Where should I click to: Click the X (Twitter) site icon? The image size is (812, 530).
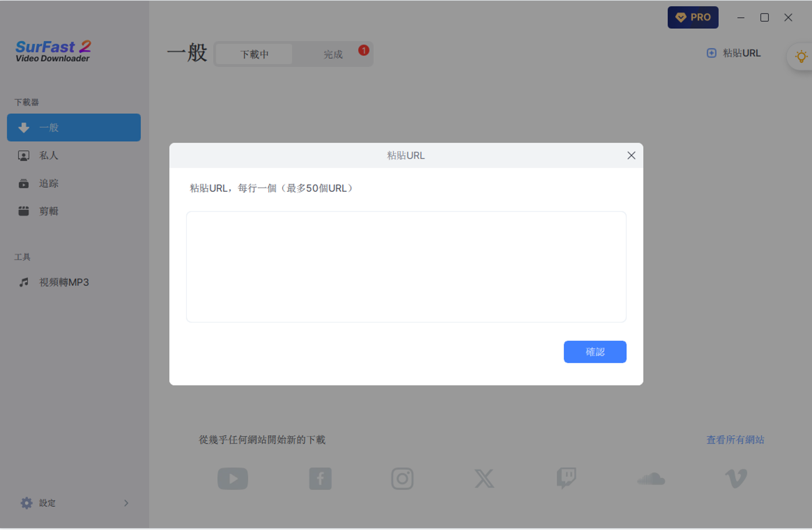[484, 478]
